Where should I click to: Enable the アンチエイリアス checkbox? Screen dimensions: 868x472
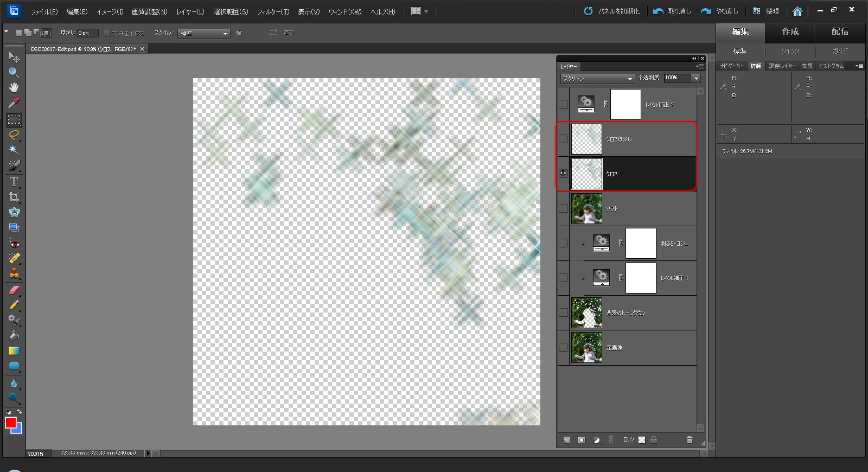coord(107,33)
